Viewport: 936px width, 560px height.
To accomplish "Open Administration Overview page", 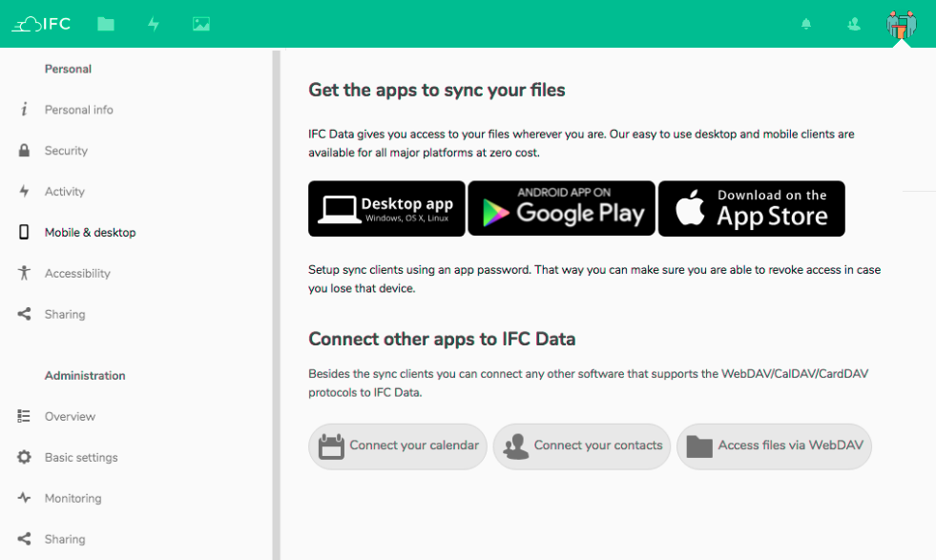I will [x=70, y=417].
